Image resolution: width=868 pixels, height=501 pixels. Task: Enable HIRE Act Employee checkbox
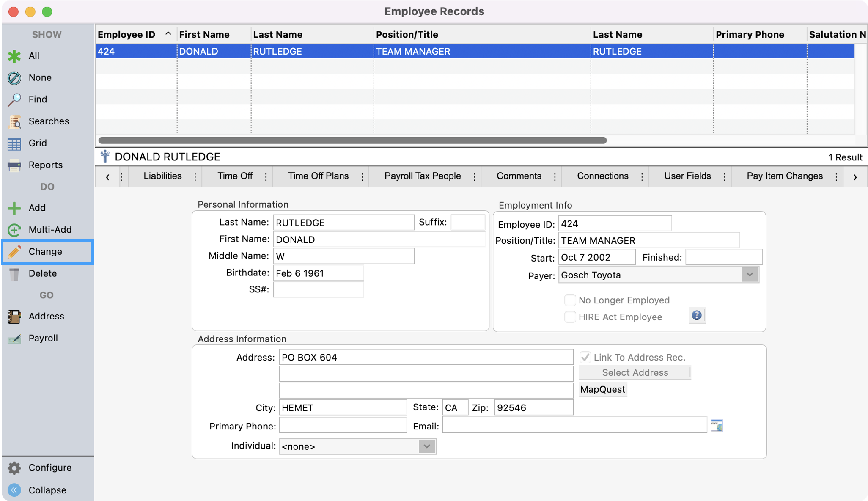click(570, 317)
